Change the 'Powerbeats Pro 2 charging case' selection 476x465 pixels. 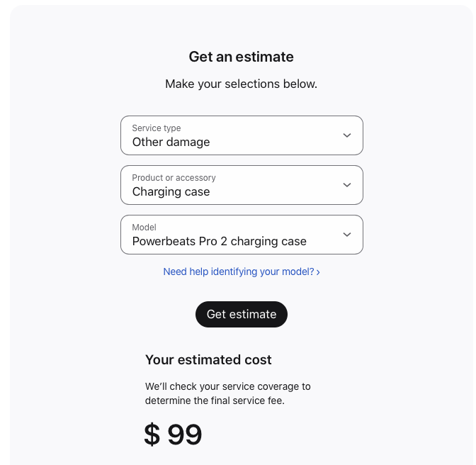click(220, 241)
